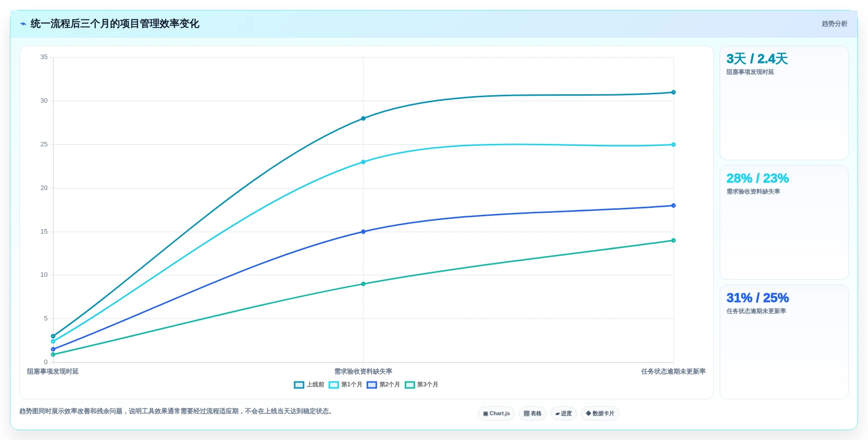Click the 进度 tag button
The image size is (868, 440).
point(563,414)
